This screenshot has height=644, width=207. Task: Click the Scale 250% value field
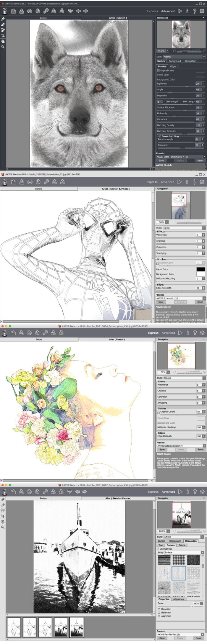(197, 603)
